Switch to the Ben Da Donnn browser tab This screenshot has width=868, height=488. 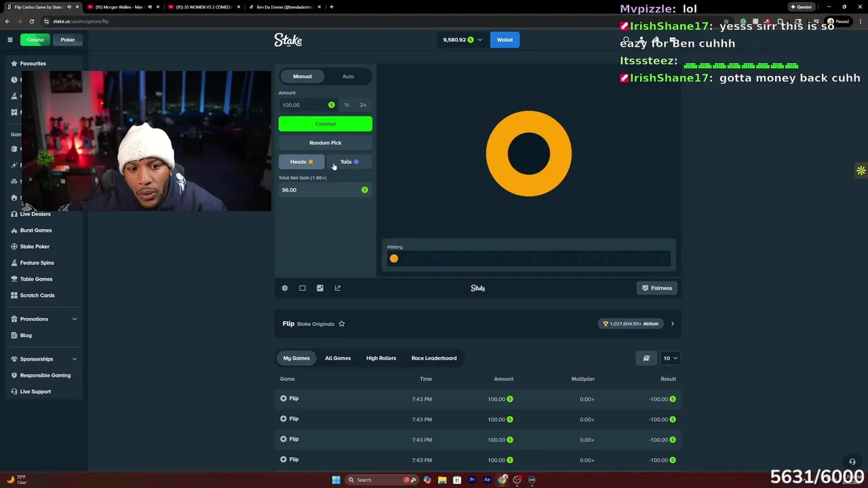click(x=285, y=7)
